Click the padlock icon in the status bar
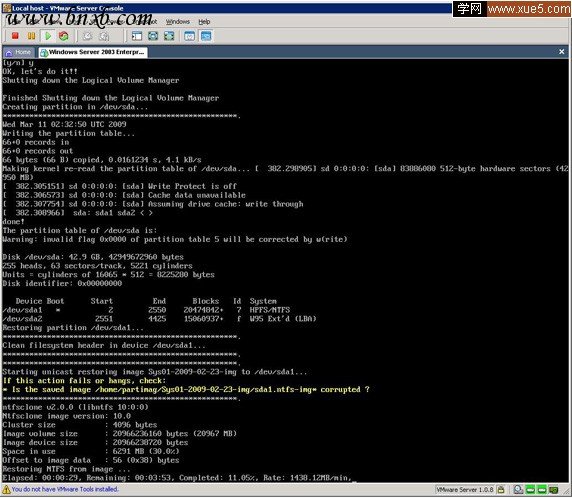 [501, 490]
